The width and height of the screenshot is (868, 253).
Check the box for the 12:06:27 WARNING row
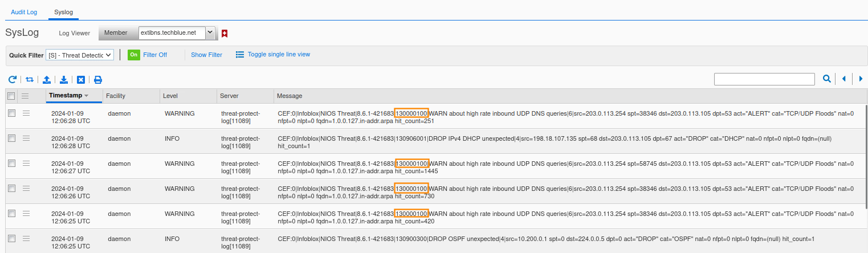coord(11,163)
